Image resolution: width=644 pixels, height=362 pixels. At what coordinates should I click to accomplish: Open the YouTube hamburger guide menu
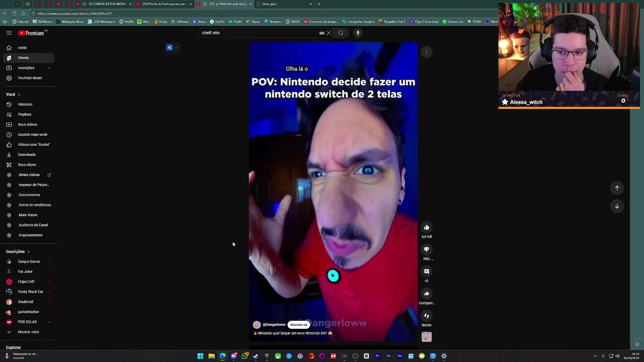pyautogui.click(x=9, y=33)
